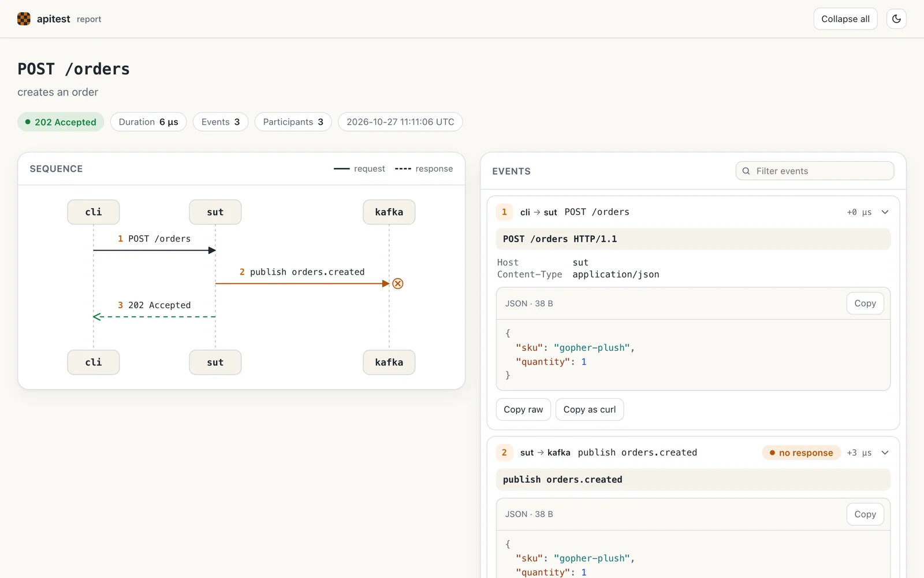Click the Copy raw button
Viewport: 924px width, 578px height.
tap(523, 409)
